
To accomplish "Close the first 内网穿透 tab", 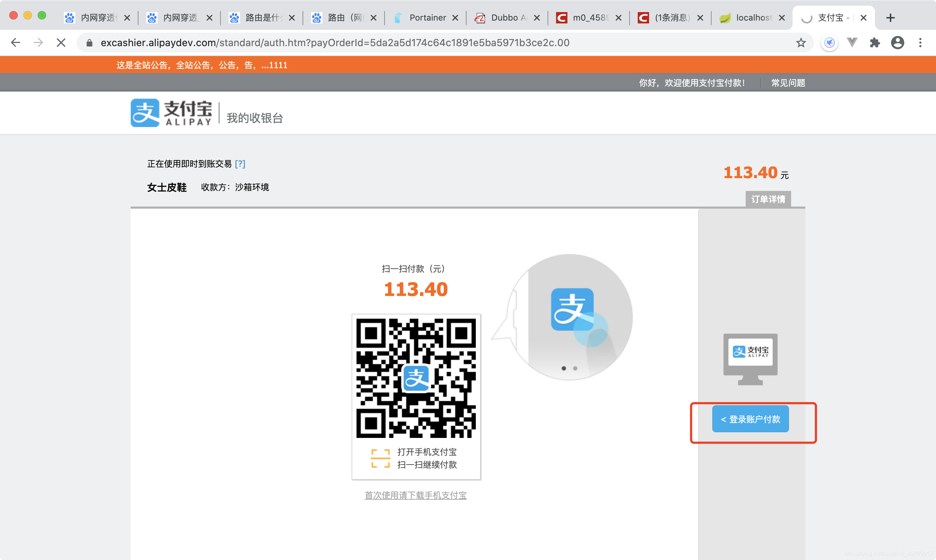I will tap(127, 18).
